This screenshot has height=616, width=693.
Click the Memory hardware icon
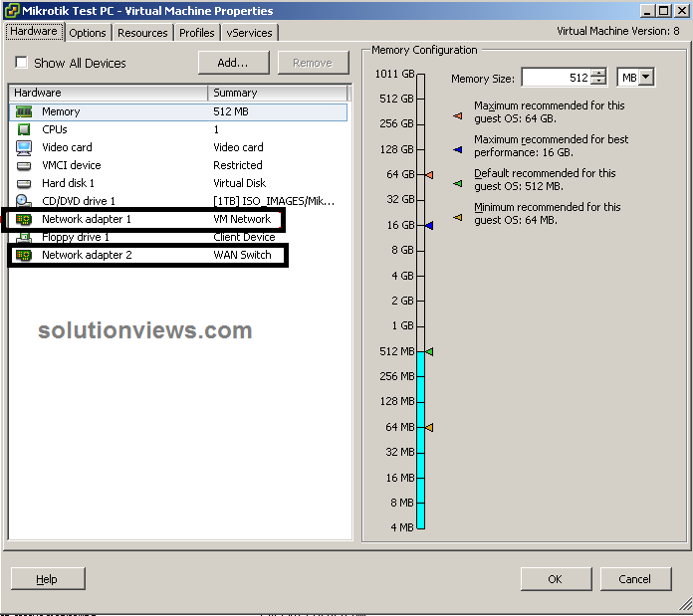pyautogui.click(x=24, y=111)
